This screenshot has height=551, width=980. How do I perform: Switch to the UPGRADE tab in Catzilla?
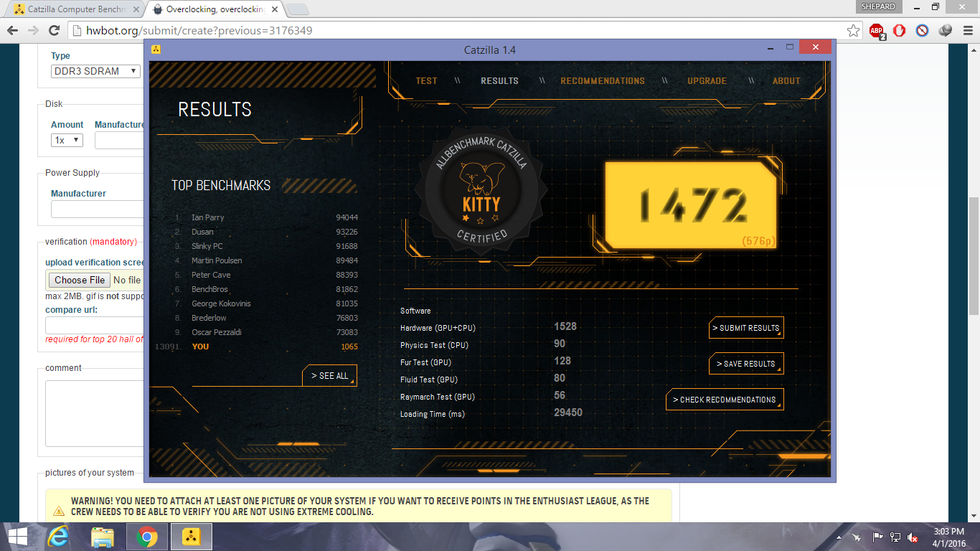coord(707,81)
